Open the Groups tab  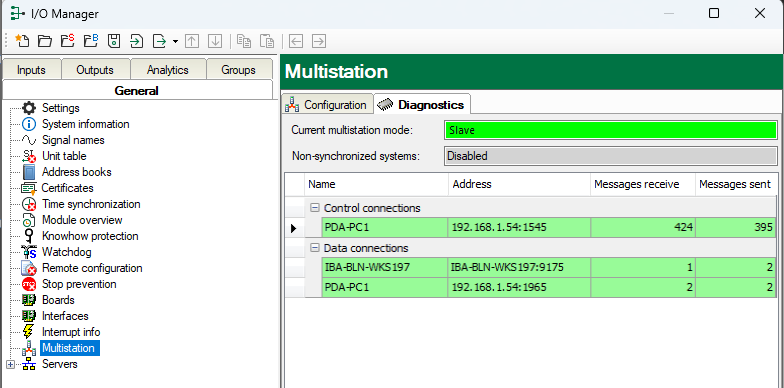(238, 70)
